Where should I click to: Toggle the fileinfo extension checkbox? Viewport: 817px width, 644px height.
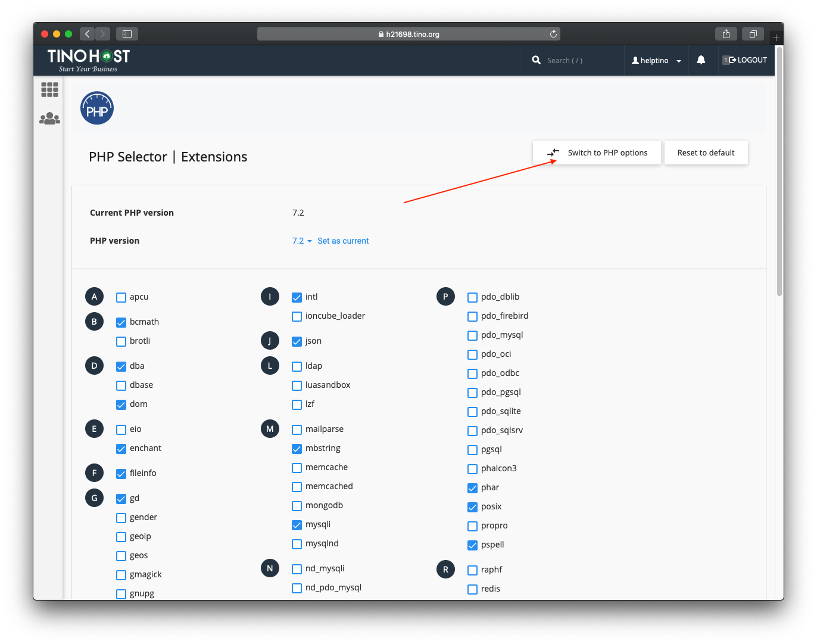coord(121,474)
